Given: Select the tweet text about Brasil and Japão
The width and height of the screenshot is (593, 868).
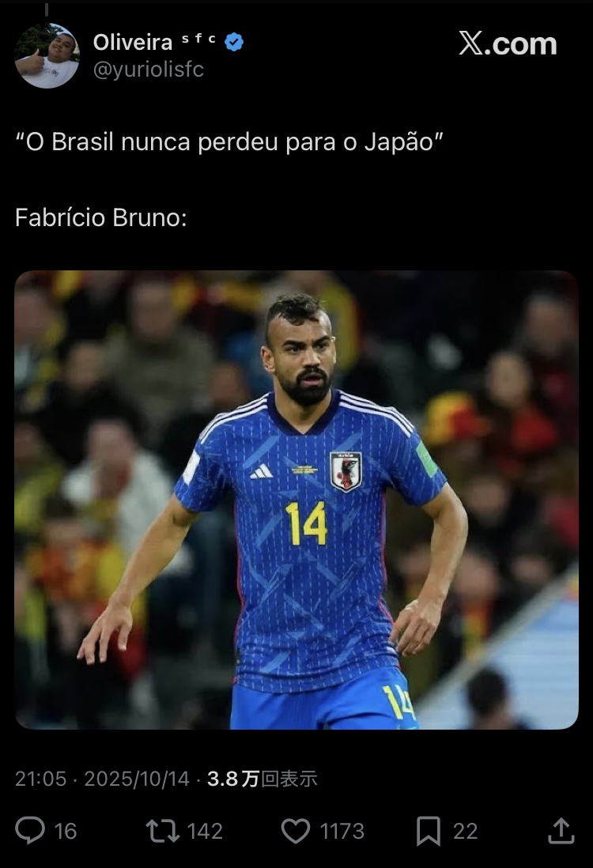Looking at the screenshot, I should 229,142.
